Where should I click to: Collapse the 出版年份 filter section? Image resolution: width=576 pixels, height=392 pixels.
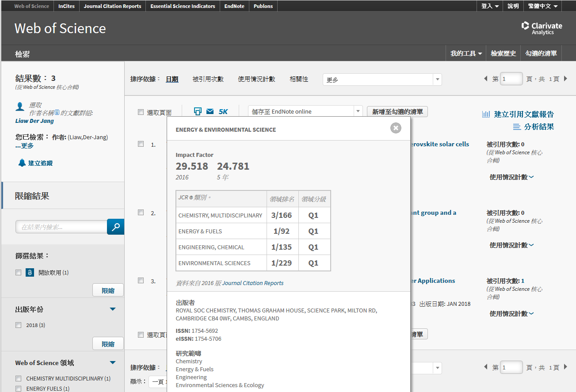113,309
